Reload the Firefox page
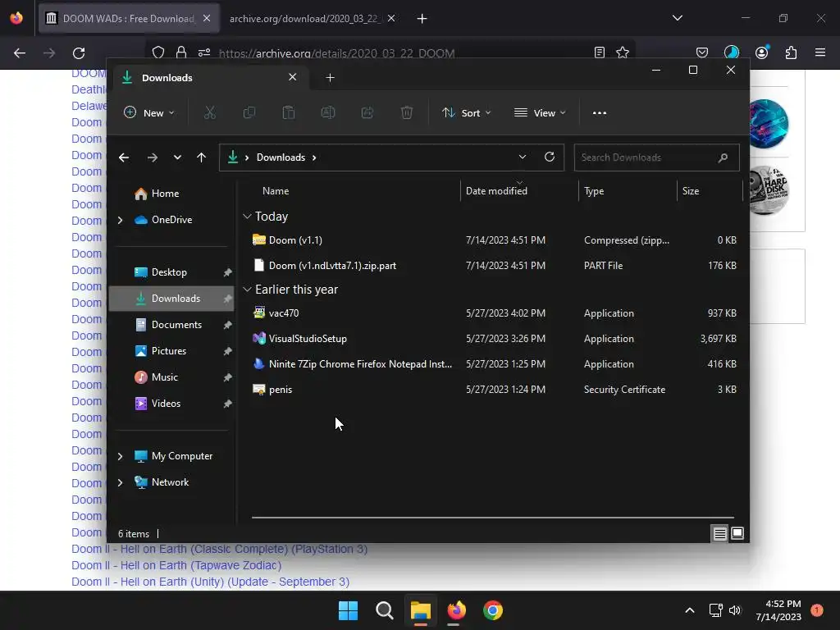 79,52
